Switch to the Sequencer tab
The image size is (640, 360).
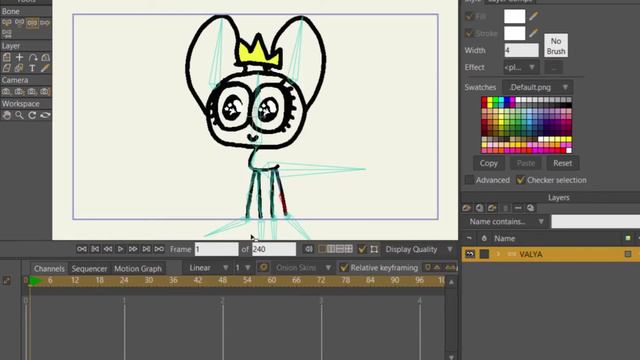[89, 268]
